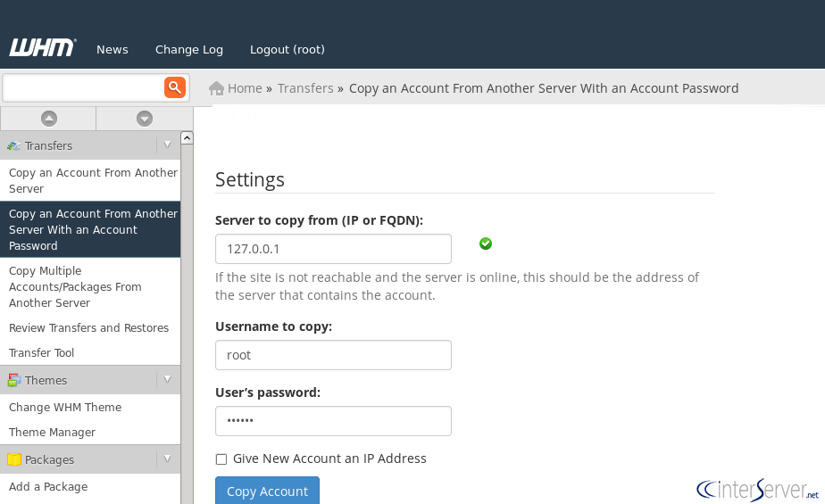
Task: Go to Home breadcrumb link
Action: tap(245, 88)
